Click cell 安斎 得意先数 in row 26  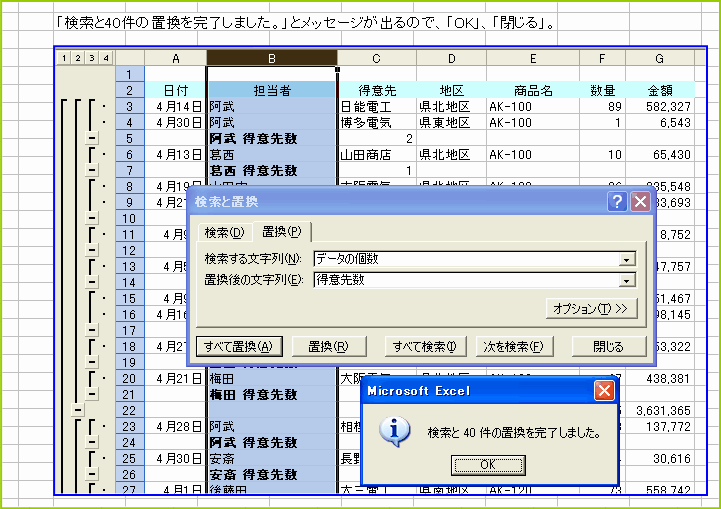click(272, 474)
